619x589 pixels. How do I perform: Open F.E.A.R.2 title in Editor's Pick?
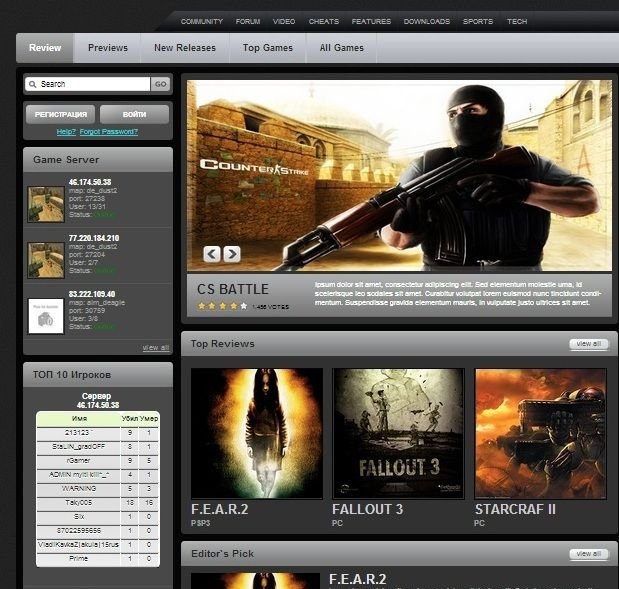coord(358,579)
